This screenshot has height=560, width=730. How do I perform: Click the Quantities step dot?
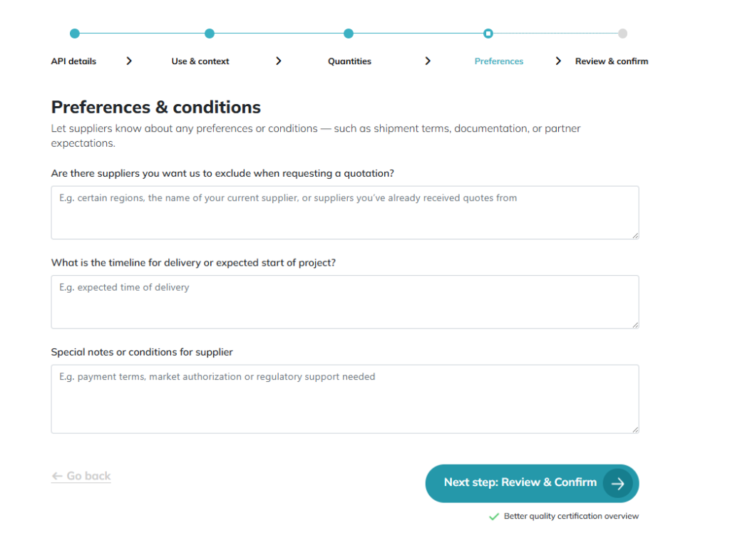349,33
